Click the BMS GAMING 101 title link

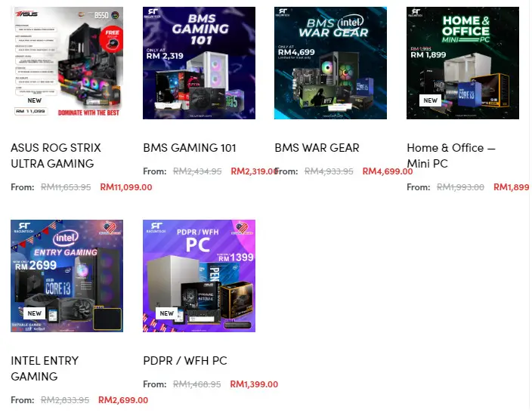[x=190, y=148]
